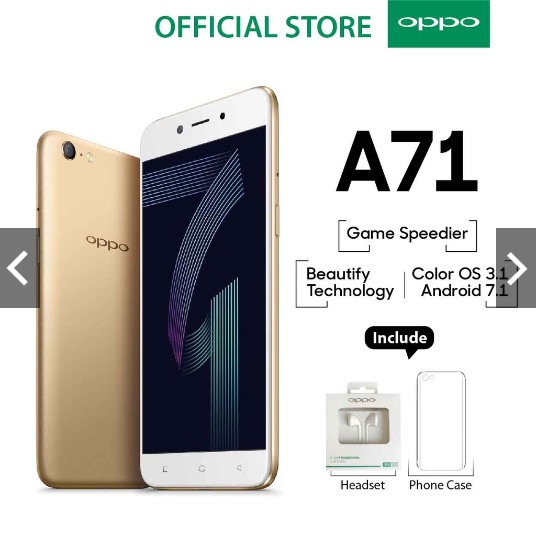Click the phone's front screen wallpaper
Viewport: 536px width, 536px height.
click(204, 290)
